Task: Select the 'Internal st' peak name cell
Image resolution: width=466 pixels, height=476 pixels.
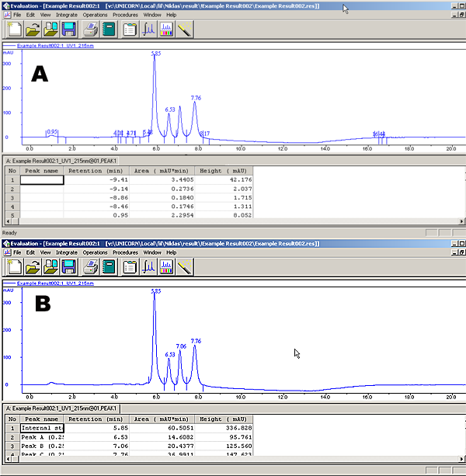Action: (42, 427)
